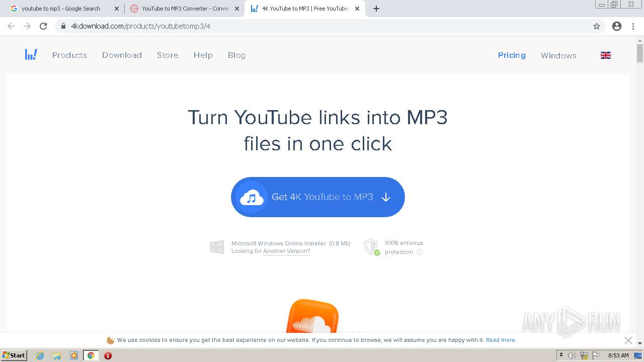The width and height of the screenshot is (644, 362).
Task: Click the info icon next to protection
Action: 420,252
